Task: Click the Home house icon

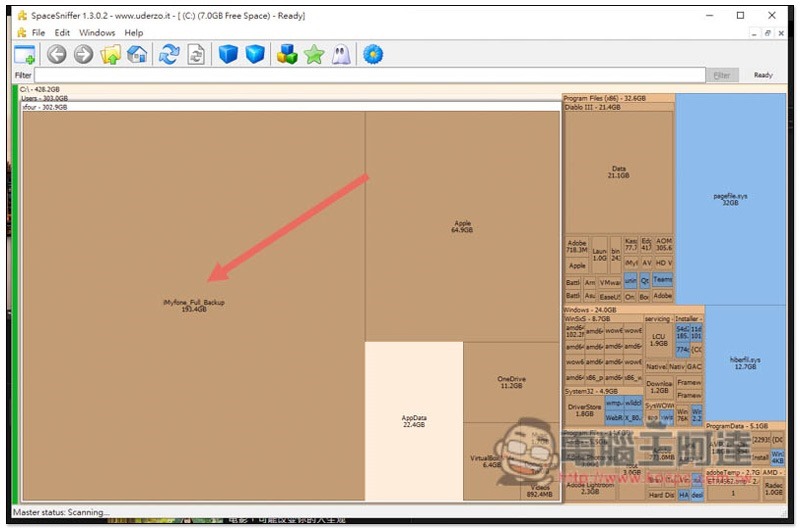Action: [137, 54]
